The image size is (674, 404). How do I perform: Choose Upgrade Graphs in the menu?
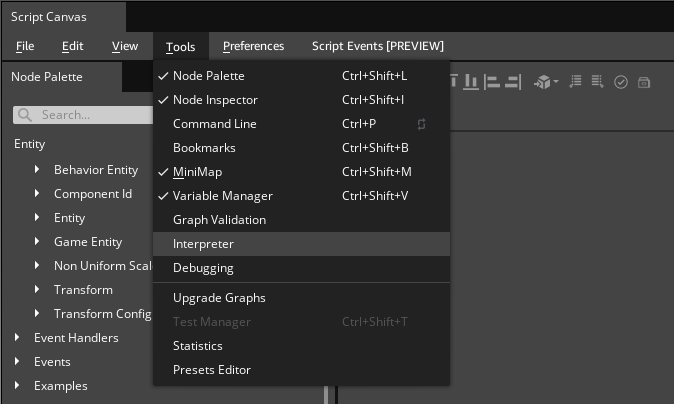point(219,298)
